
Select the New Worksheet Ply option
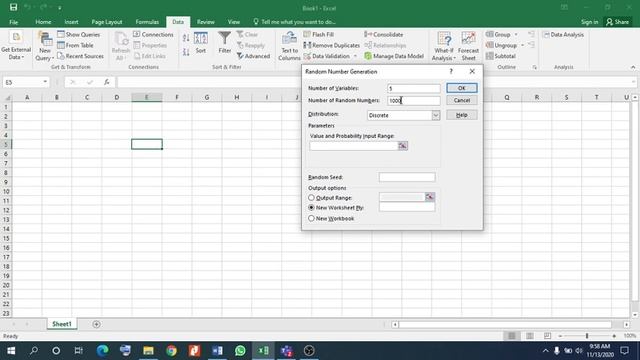coord(311,208)
